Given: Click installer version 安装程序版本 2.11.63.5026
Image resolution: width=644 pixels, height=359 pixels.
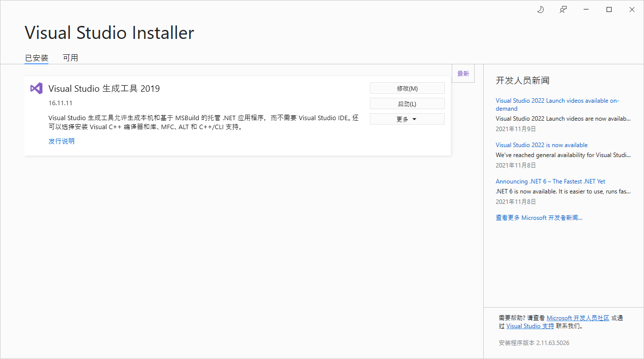Looking at the screenshot, I should (x=534, y=343).
